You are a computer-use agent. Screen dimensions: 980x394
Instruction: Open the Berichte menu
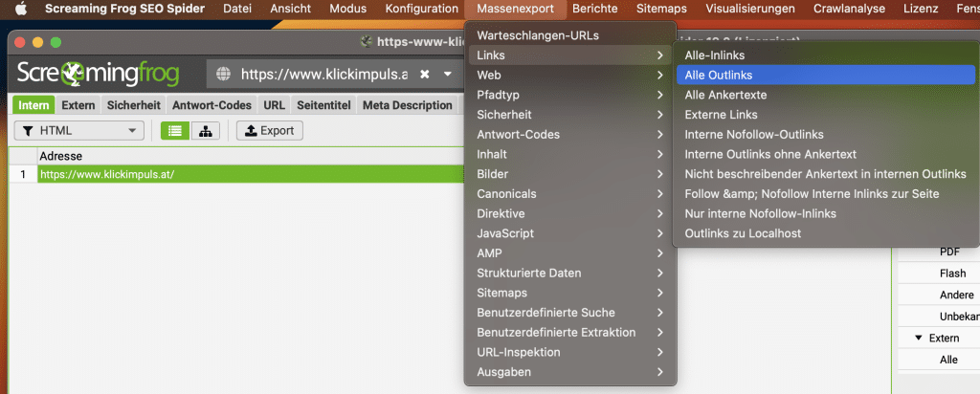594,9
